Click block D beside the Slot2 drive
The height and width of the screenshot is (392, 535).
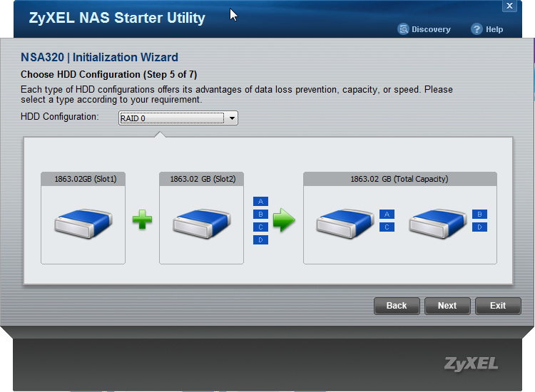tap(260, 240)
